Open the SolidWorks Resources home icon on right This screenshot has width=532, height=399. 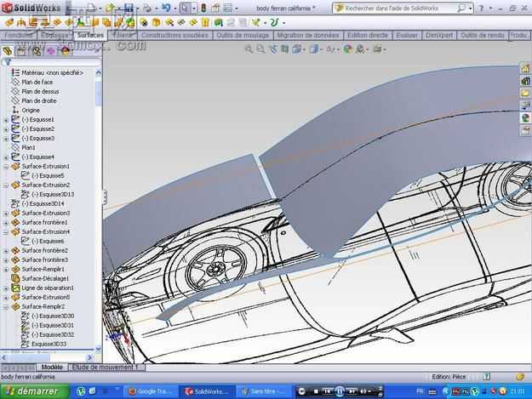525,68
